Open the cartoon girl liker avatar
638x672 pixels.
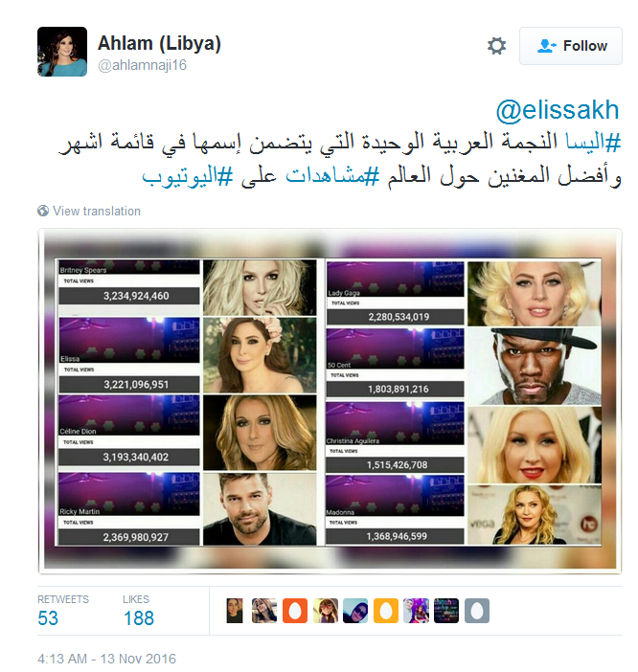click(326, 611)
